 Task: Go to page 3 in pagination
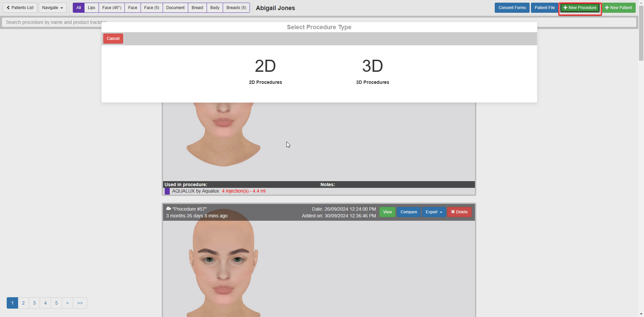click(34, 303)
